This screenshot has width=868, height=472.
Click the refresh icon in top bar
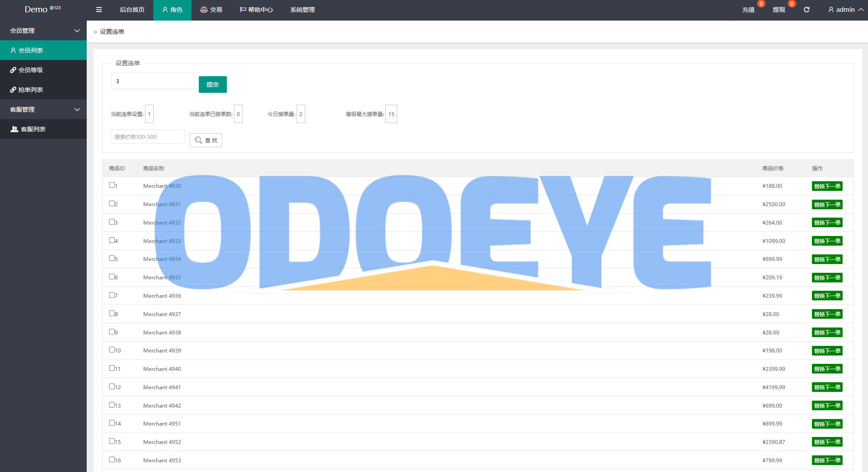[806, 10]
